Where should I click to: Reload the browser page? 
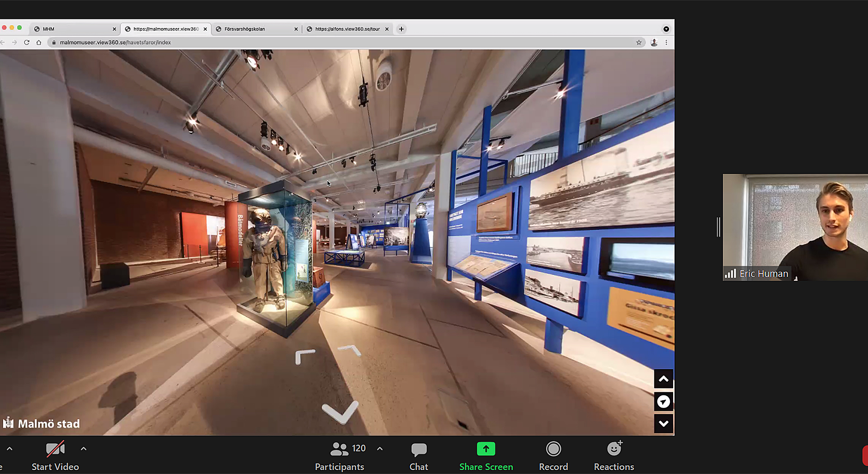[27, 43]
